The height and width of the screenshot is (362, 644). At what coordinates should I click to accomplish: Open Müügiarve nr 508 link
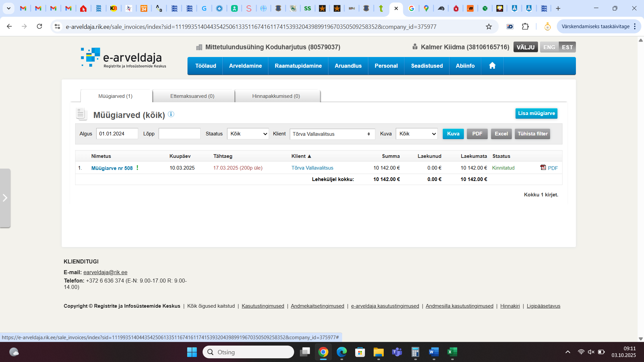click(x=112, y=168)
